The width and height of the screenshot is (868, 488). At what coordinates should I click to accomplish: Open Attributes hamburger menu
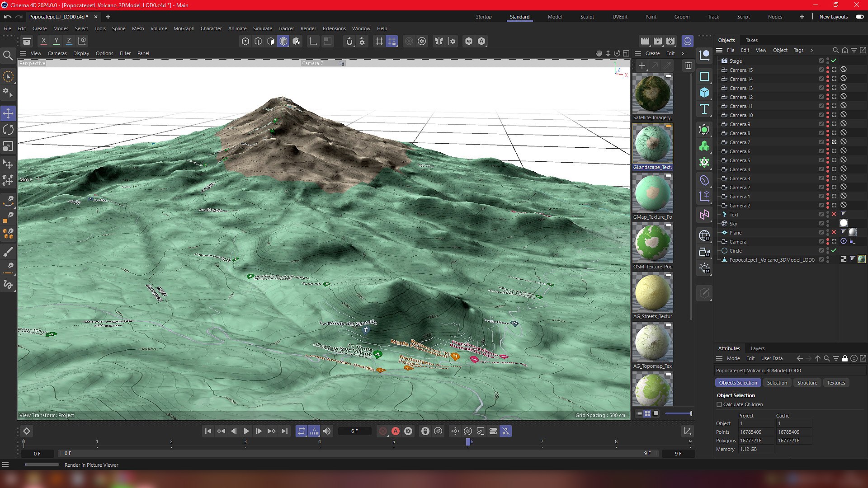pos(719,358)
